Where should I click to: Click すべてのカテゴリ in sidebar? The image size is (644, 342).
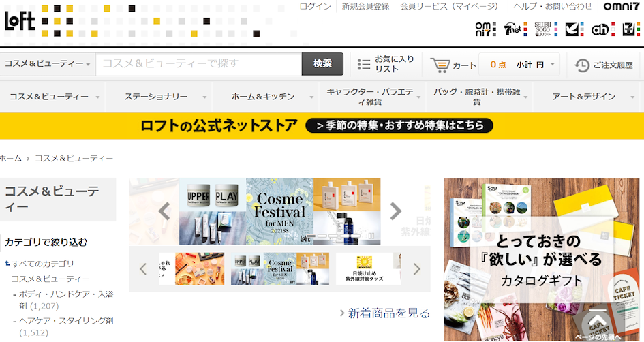point(43,264)
